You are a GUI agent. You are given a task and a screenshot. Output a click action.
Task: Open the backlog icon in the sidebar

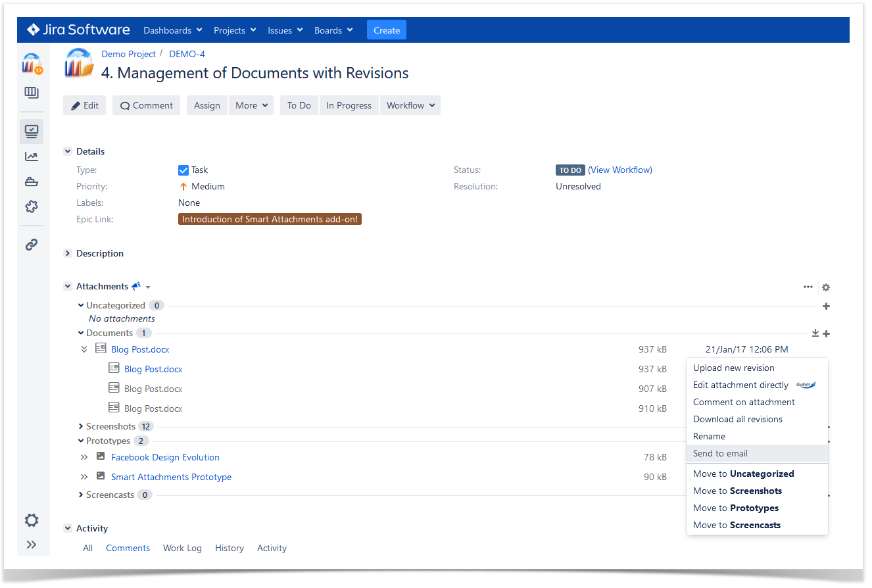[32, 92]
